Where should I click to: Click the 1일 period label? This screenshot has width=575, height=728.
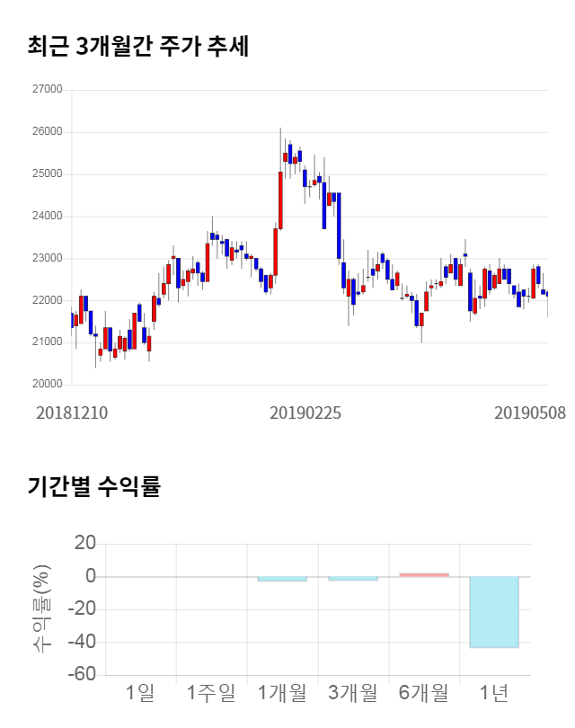click(140, 693)
